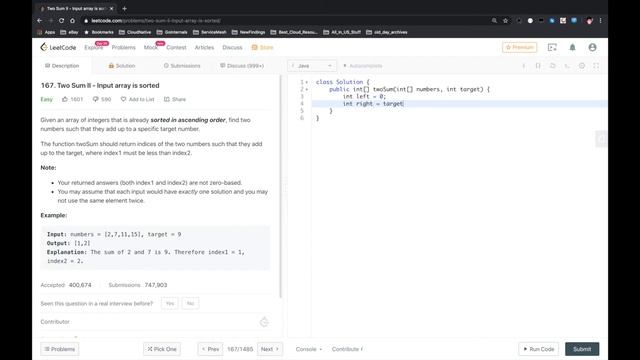Open the ServiceMesh bookmarks folder
The image size is (640, 360).
(210, 32)
